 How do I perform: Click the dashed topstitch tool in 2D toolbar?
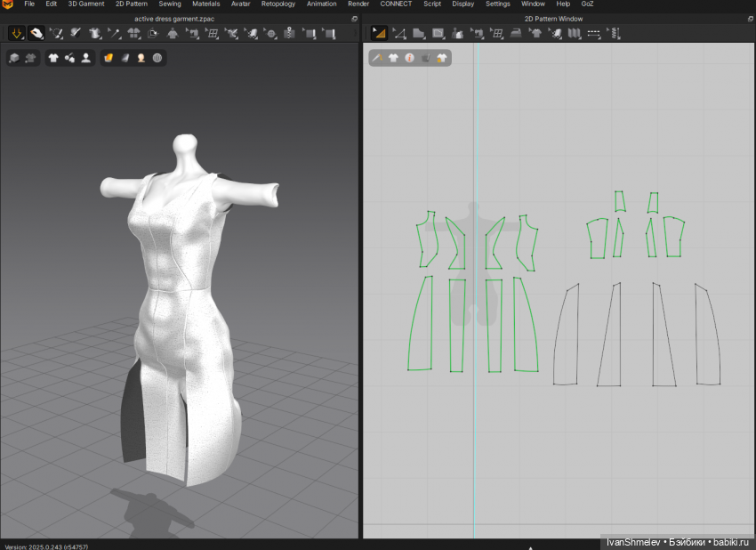(x=593, y=33)
